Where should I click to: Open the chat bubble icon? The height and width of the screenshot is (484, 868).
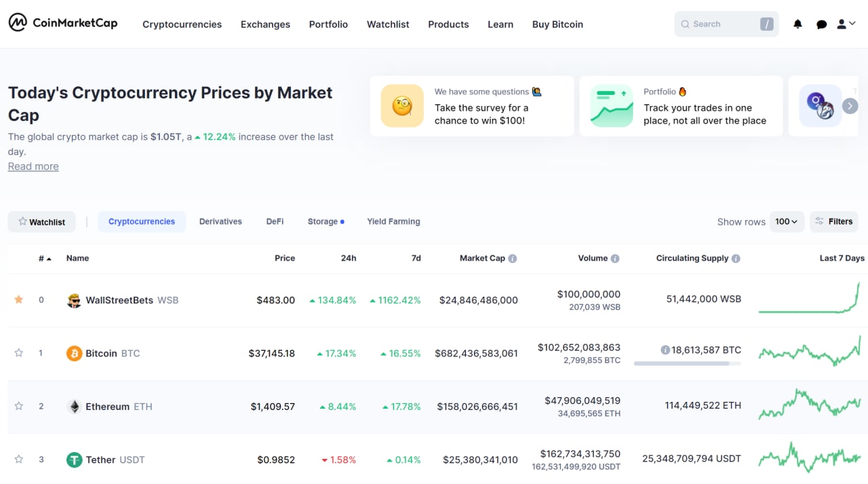(x=821, y=24)
